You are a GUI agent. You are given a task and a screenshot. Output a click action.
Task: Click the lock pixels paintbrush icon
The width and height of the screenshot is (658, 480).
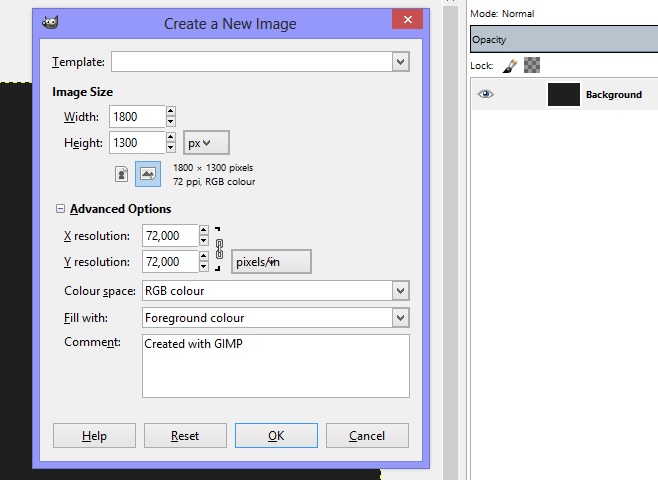(509, 66)
